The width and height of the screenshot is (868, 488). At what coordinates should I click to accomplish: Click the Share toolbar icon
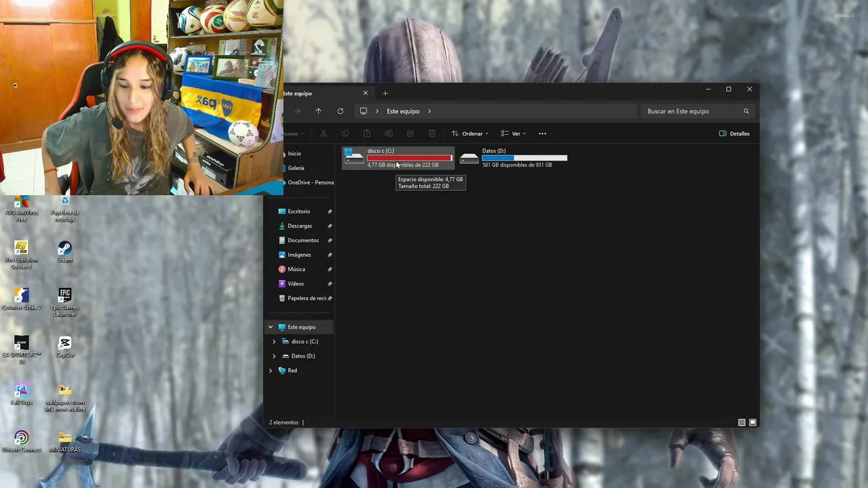[x=410, y=134]
